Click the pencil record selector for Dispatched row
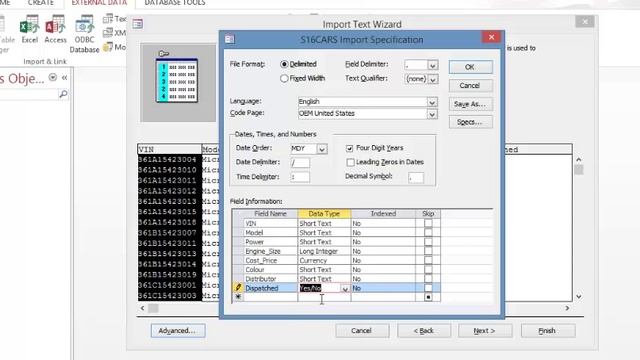 (x=238, y=288)
